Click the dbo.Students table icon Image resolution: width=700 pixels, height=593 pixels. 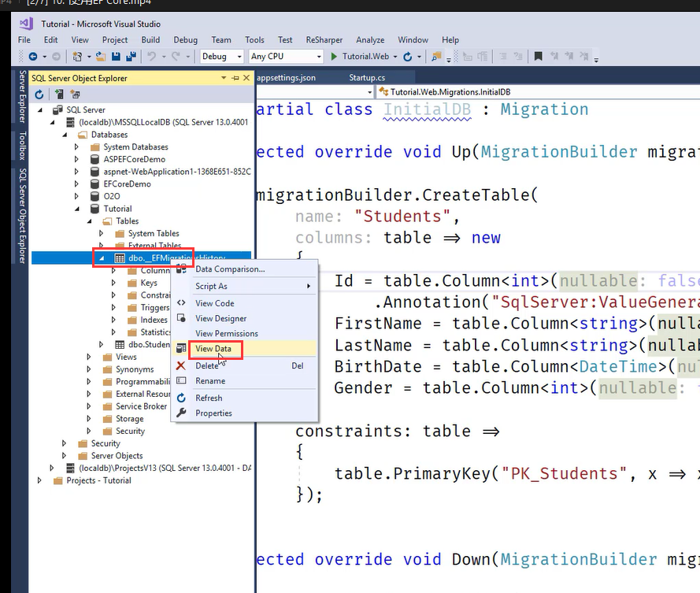pyautogui.click(x=120, y=345)
